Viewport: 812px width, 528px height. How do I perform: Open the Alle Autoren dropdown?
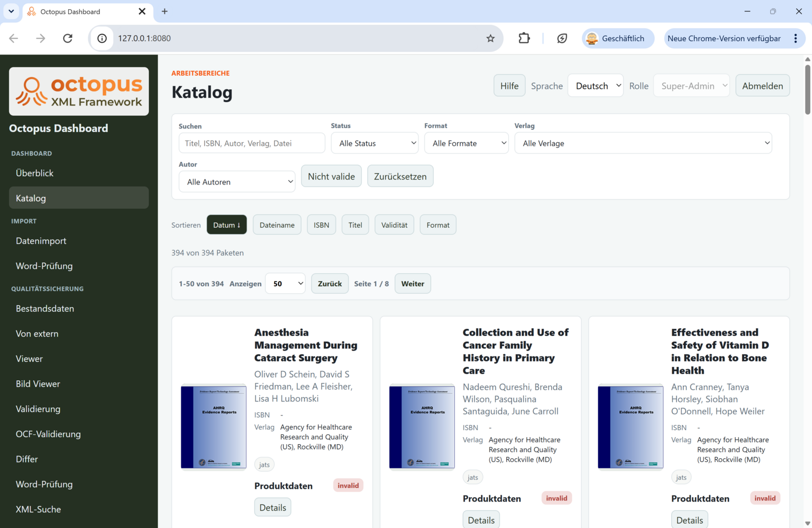(x=237, y=182)
